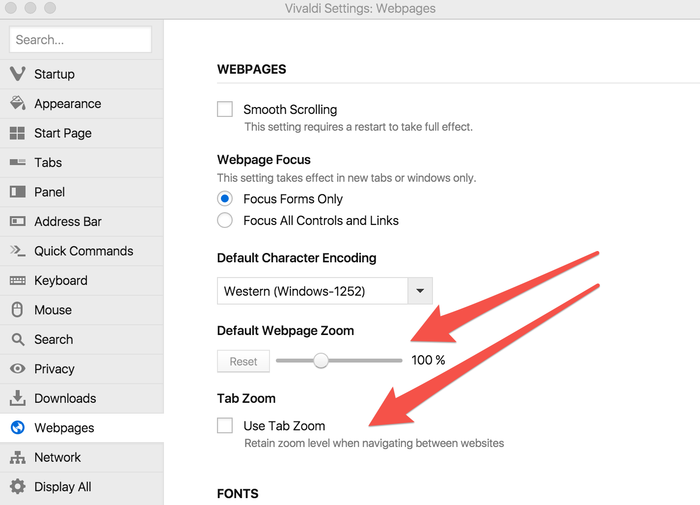Expand the Default Character Encoding dropdown arrow
Screen dimensions: 700x505
[x=420, y=292]
